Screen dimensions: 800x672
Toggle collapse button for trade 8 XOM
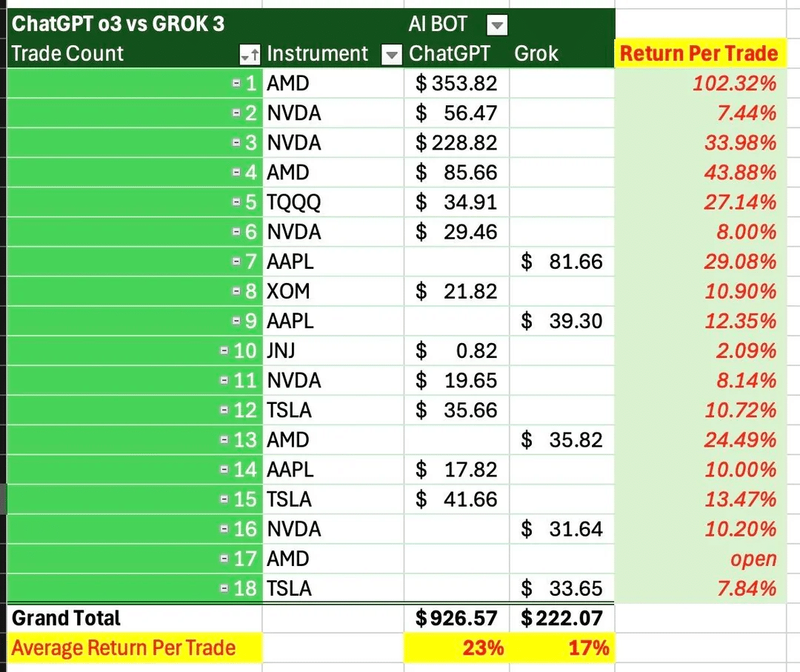click(x=236, y=291)
